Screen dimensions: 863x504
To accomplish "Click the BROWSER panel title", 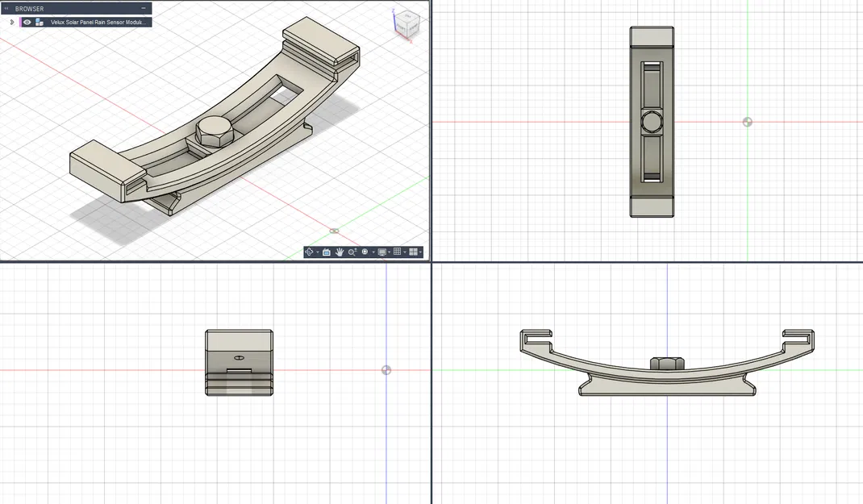I will tap(29, 9).
